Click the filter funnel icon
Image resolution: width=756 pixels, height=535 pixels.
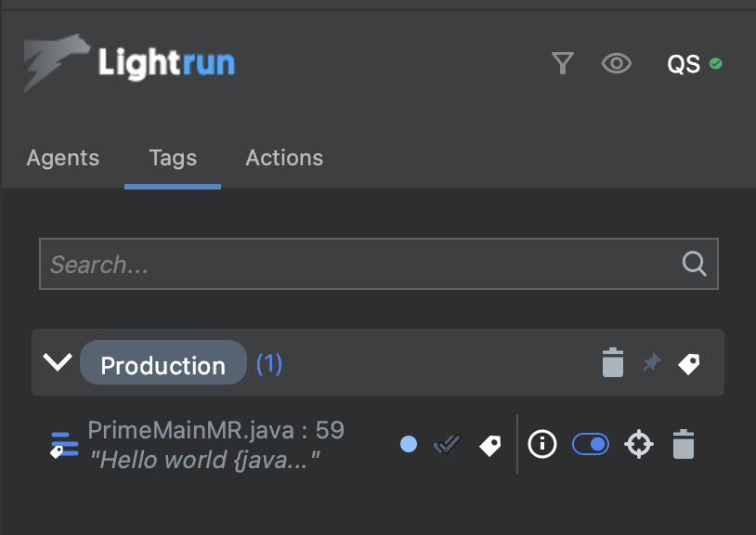(562, 63)
